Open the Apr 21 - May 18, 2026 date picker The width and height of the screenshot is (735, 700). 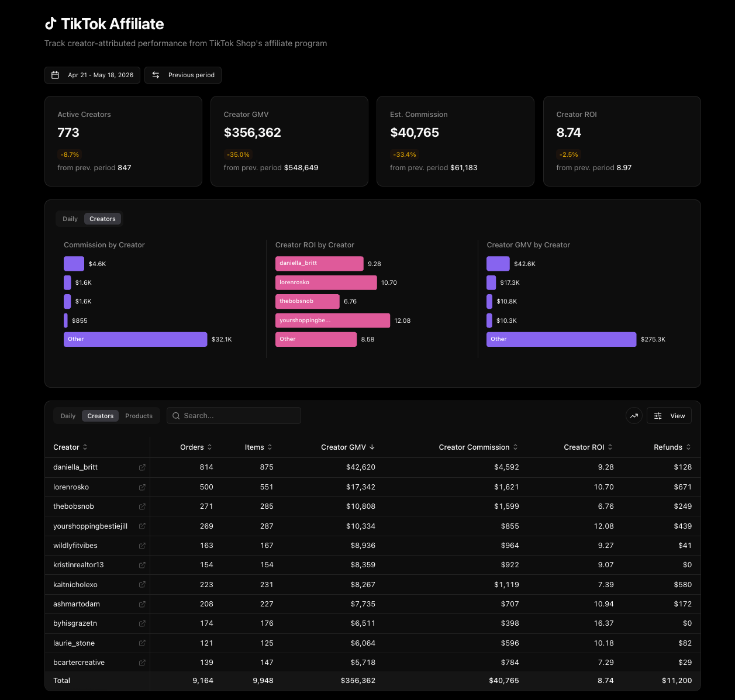point(92,75)
